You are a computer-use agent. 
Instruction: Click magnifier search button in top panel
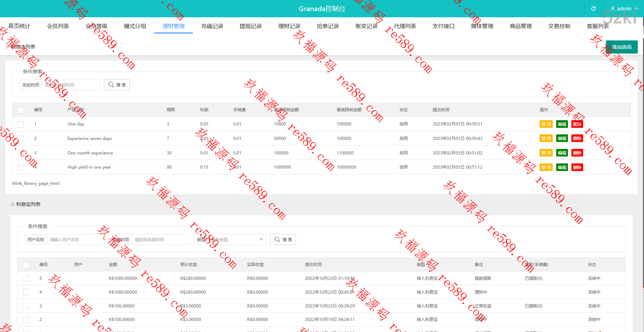(x=117, y=85)
